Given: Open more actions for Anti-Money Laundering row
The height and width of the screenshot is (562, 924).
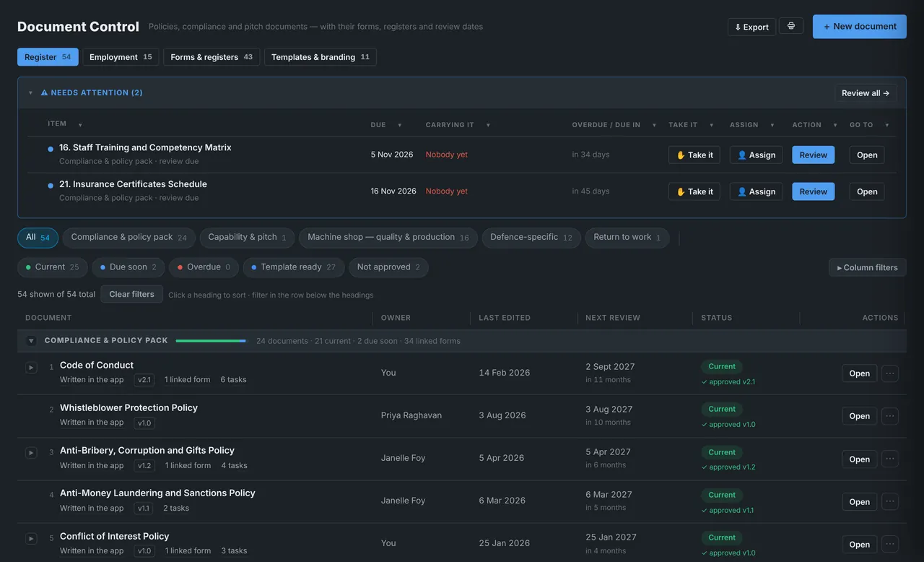Looking at the screenshot, I should [x=890, y=501].
